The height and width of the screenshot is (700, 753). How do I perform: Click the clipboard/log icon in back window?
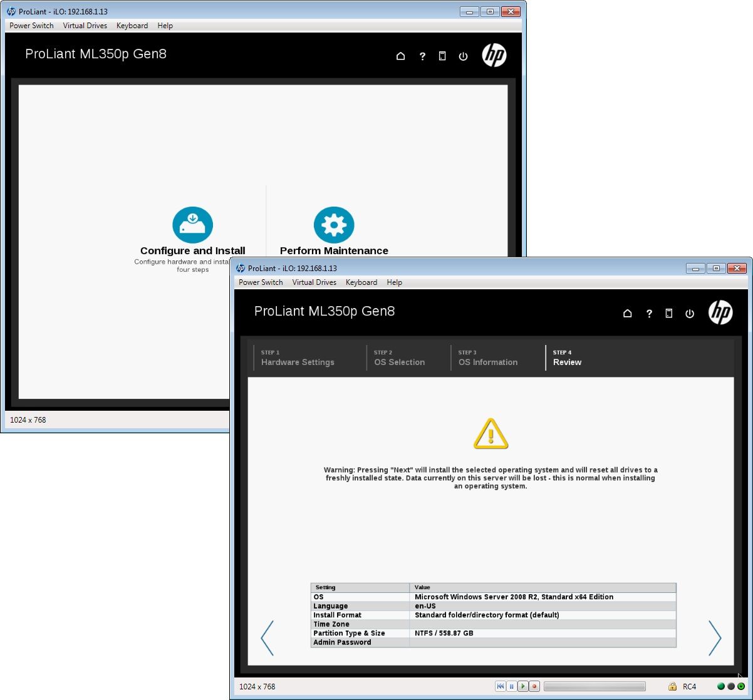pos(442,56)
